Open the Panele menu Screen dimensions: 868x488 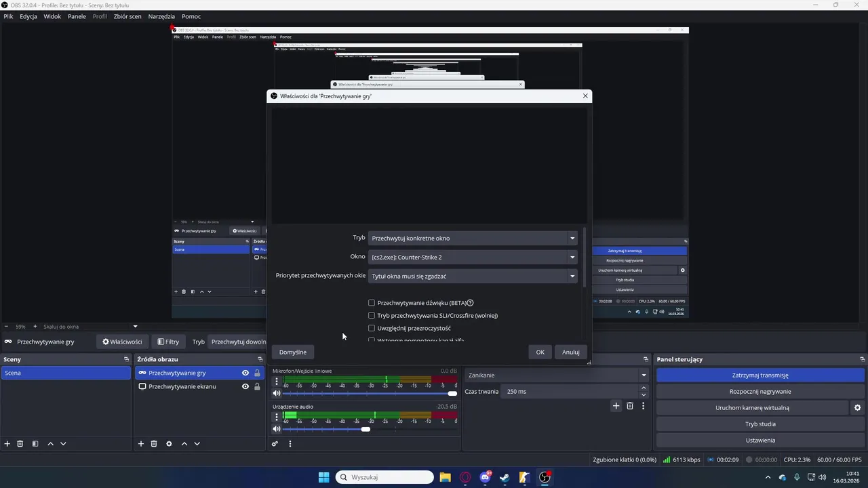pyautogui.click(x=77, y=16)
